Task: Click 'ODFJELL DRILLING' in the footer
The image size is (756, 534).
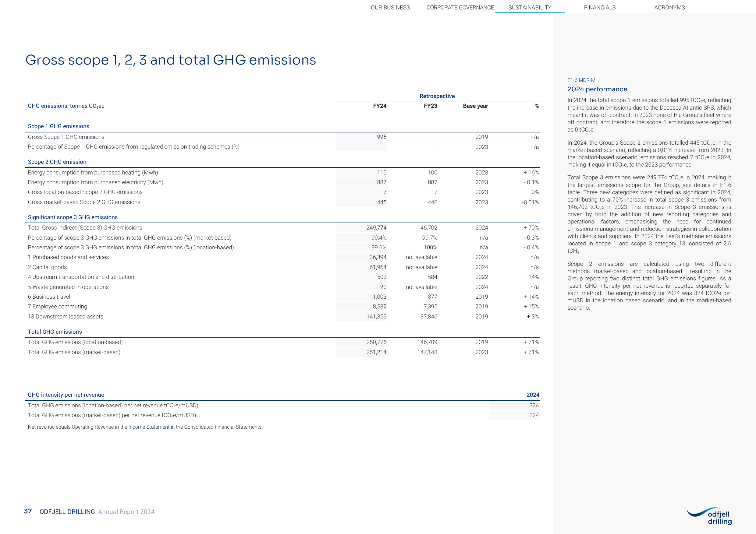Action: tap(67, 512)
